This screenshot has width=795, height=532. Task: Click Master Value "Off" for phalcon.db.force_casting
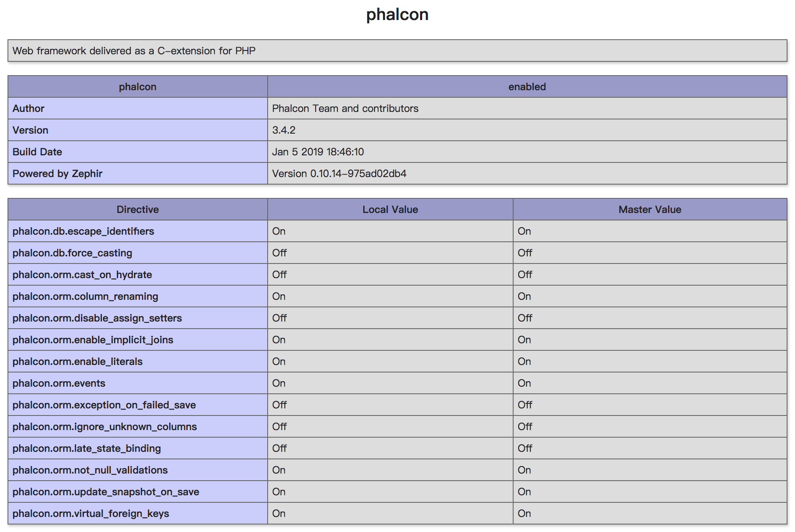coord(525,253)
